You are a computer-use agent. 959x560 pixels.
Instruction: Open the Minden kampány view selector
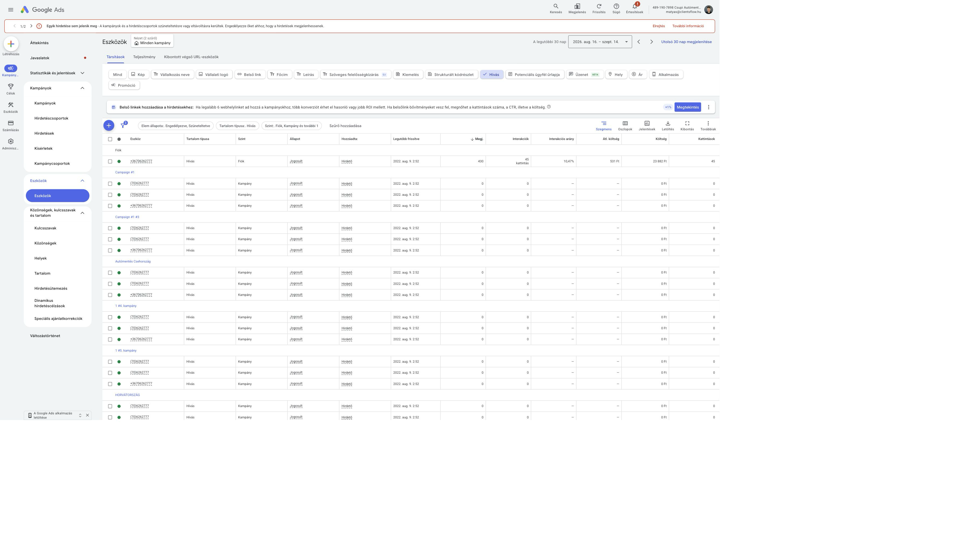(x=152, y=41)
